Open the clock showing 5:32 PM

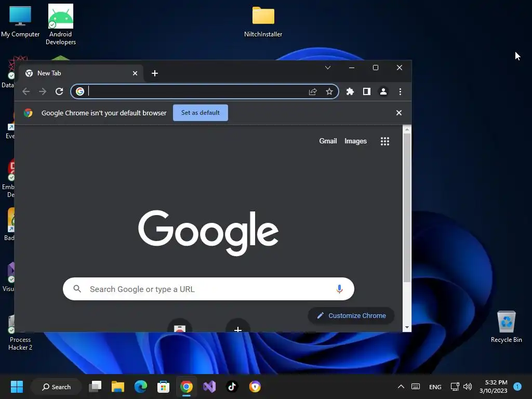click(x=494, y=387)
